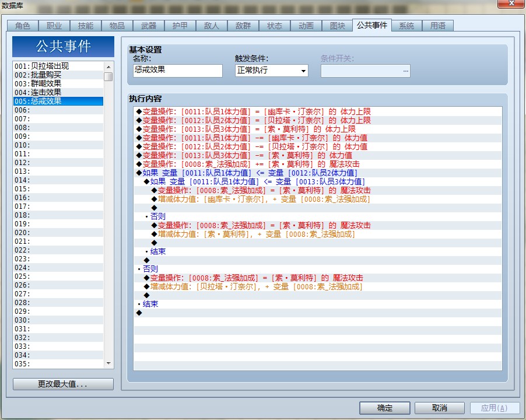Switch to the 角色 tab
The height and width of the screenshot is (420, 526).
(x=23, y=26)
